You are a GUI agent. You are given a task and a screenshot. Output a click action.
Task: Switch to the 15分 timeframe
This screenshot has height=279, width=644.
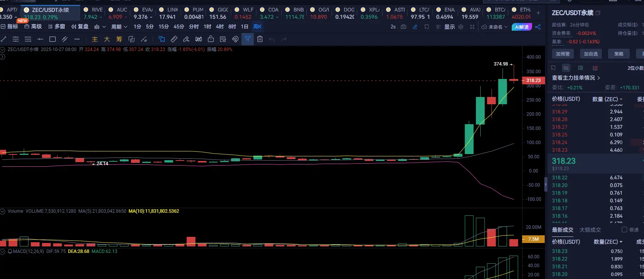164,27
